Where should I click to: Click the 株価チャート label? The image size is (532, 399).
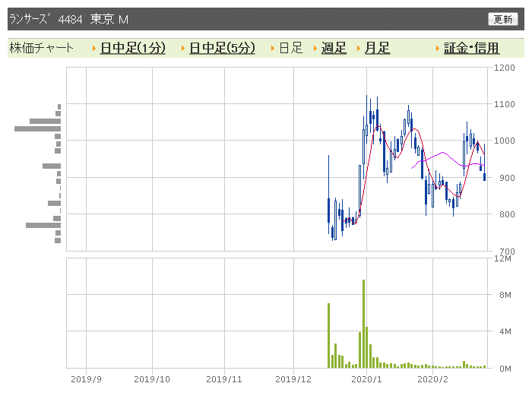coord(41,48)
